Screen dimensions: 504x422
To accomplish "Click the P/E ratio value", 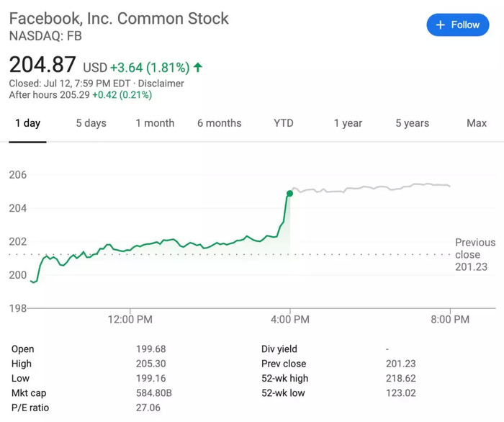I will click(x=148, y=408).
